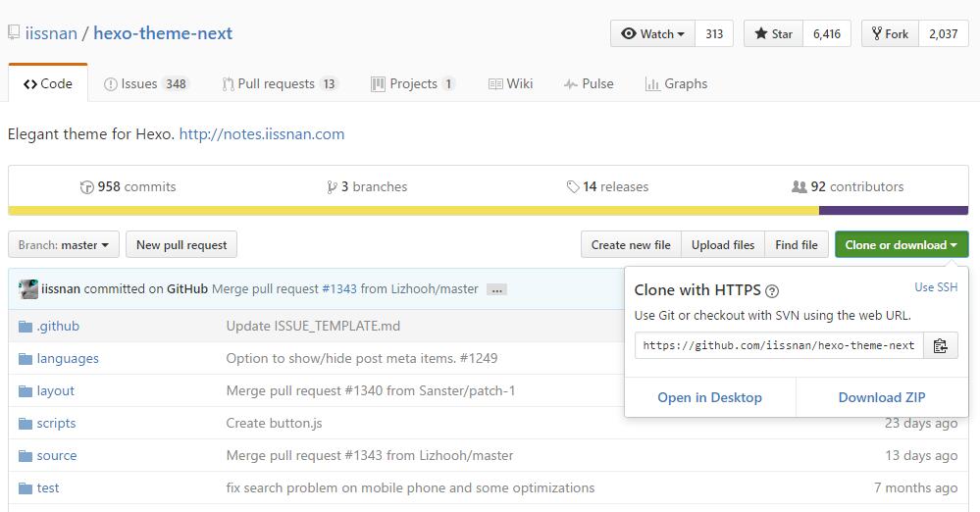
Task: Collapse the Clone or download dropdown
Action: 901,245
